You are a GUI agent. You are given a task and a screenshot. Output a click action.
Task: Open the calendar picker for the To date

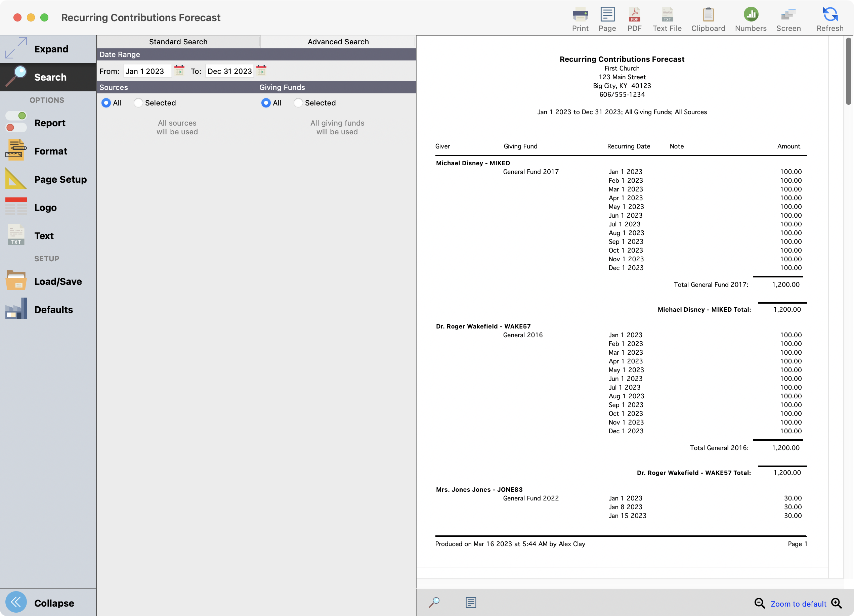(261, 71)
